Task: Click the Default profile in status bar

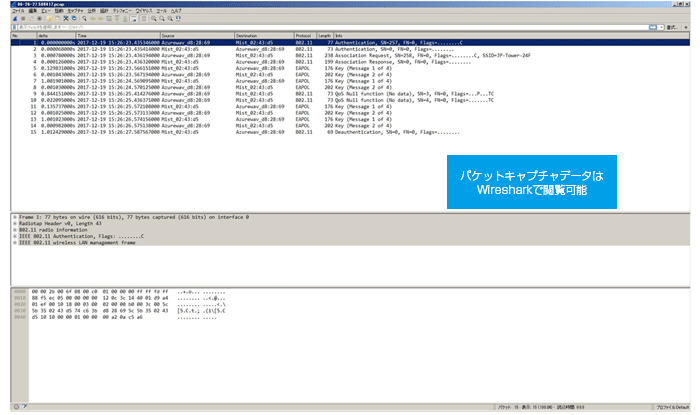Action: click(x=673, y=407)
